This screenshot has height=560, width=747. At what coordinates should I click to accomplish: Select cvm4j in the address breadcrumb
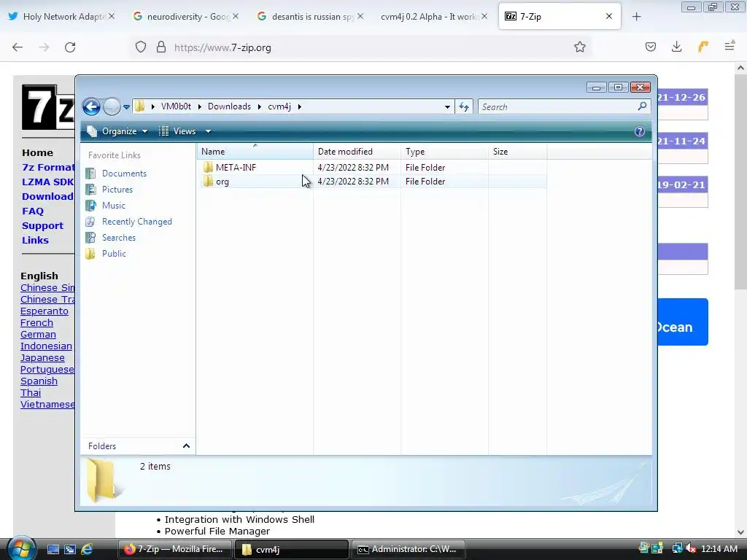click(279, 106)
